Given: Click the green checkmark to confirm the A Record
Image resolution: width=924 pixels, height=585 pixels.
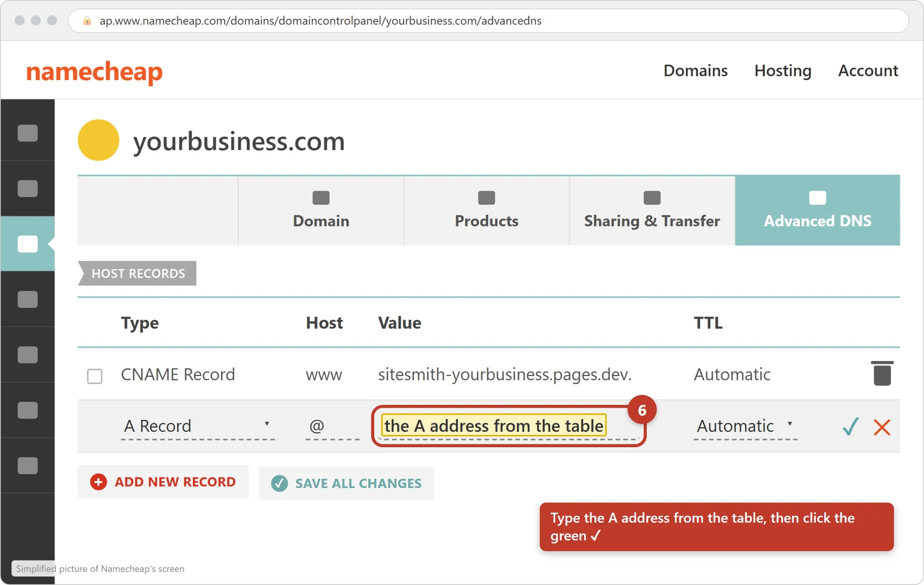Looking at the screenshot, I should tap(851, 427).
